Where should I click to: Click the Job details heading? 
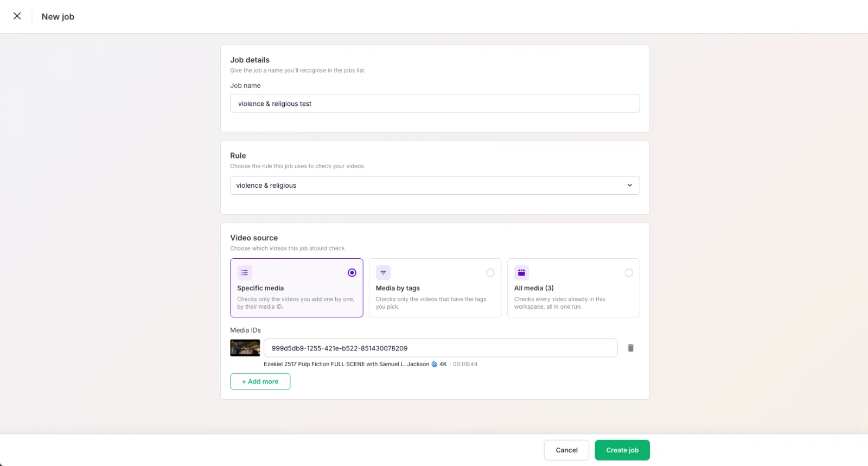[250, 60]
